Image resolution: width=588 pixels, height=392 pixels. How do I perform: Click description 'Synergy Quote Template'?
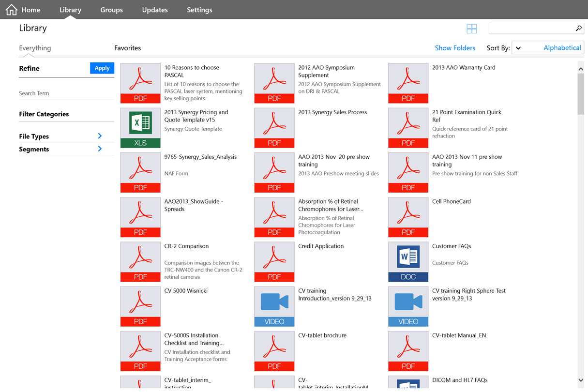(x=193, y=129)
